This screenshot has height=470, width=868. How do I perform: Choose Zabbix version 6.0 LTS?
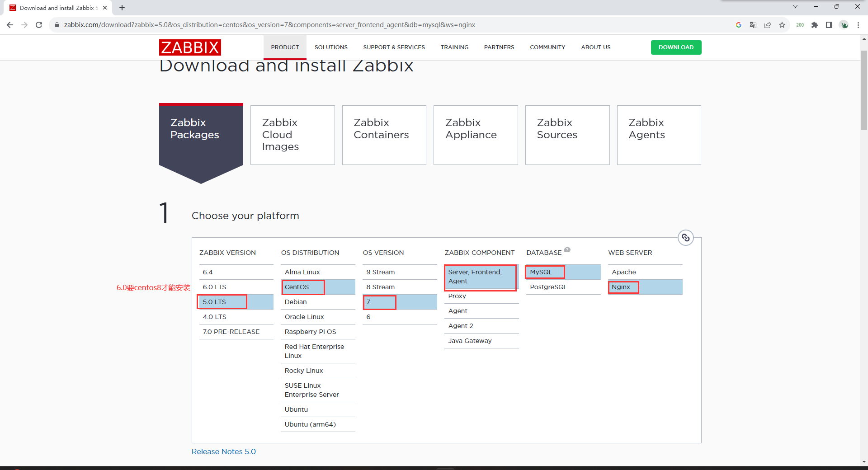click(x=236, y=287)
